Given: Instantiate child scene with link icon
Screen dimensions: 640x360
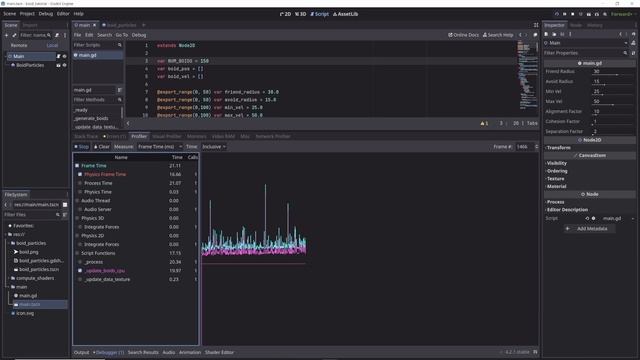Looking at the screenshot, I should point(14,35).
